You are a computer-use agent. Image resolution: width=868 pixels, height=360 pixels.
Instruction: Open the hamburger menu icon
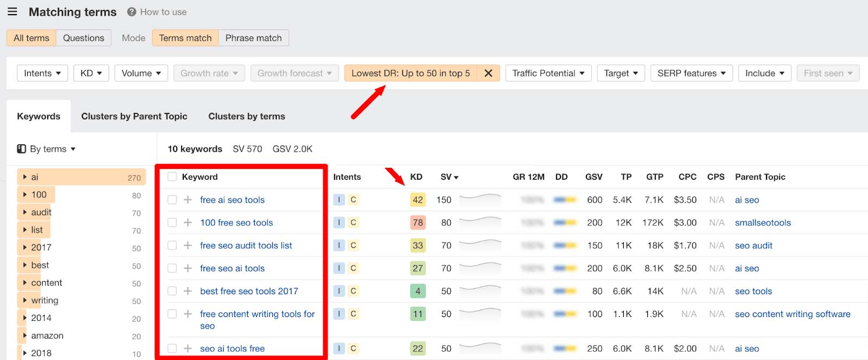coord(12,11)
